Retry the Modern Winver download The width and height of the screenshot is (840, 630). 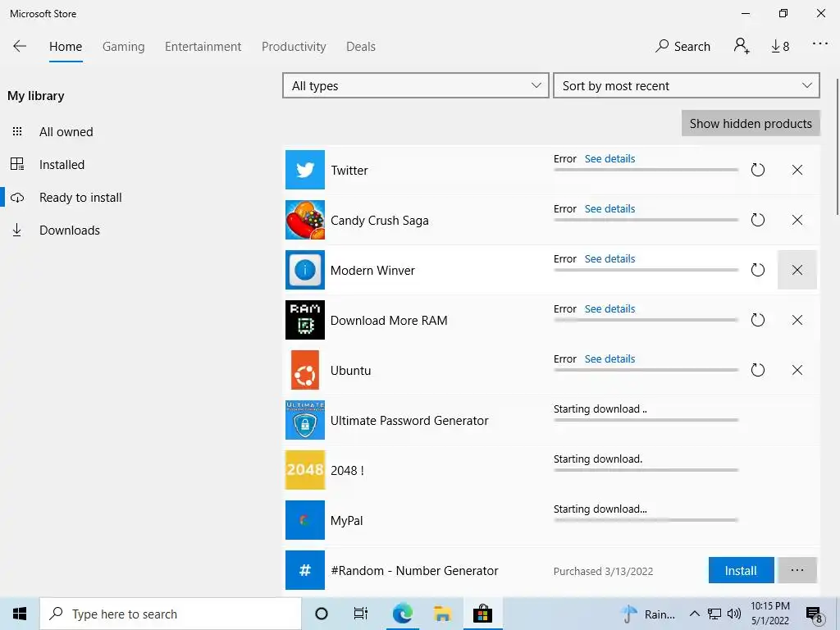pyautogui.click(x=757, y=269)
